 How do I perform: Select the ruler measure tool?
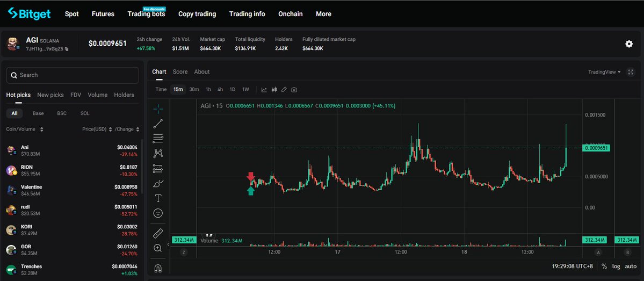[158, 233]
